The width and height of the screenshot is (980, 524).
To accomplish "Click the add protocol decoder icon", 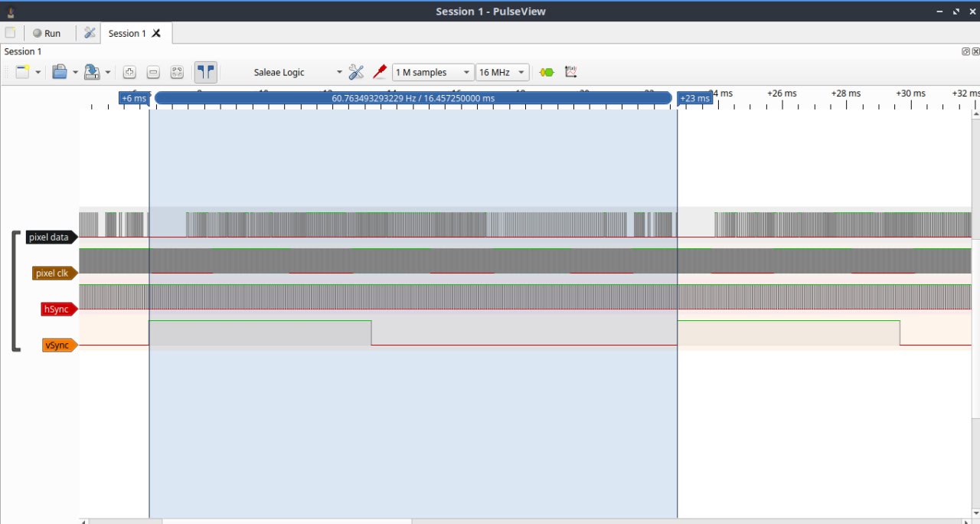I will tap(547, 72).
